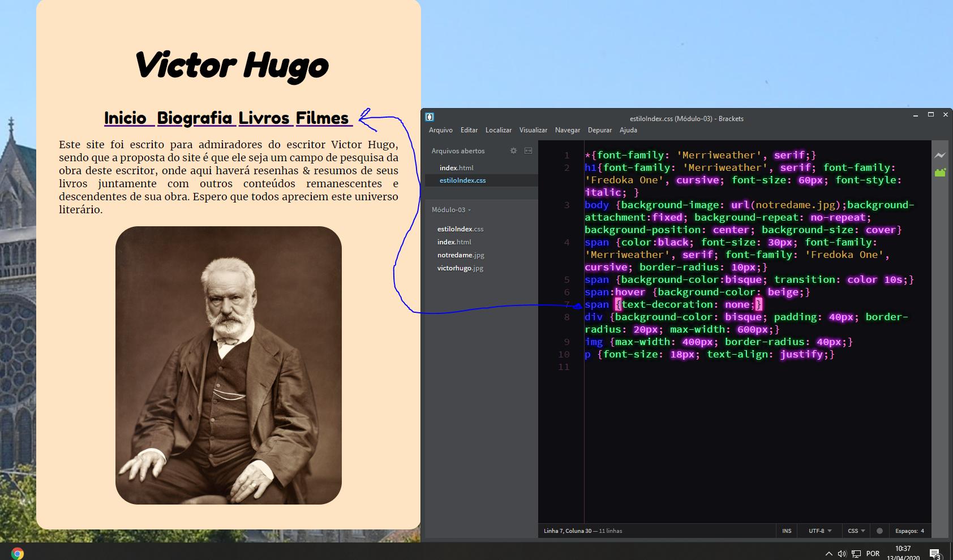The height and width of the screenshot is (560, 953).
Task: Open the Visualizar menu
Action: coord(533,130)
